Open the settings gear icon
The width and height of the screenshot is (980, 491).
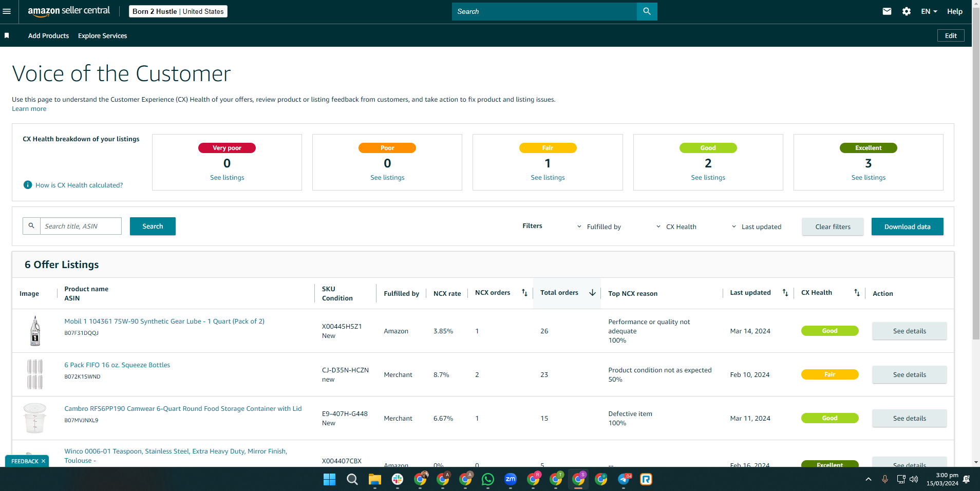tap(907, 11)
